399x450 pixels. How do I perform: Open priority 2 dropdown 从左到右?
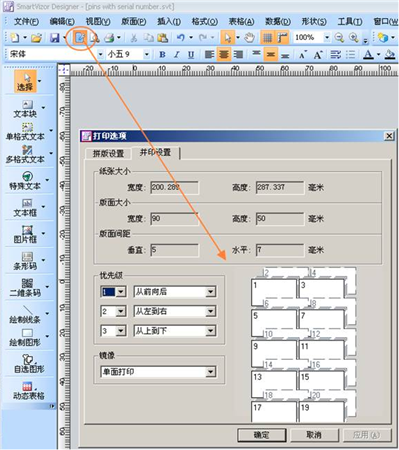coord(175,311)
